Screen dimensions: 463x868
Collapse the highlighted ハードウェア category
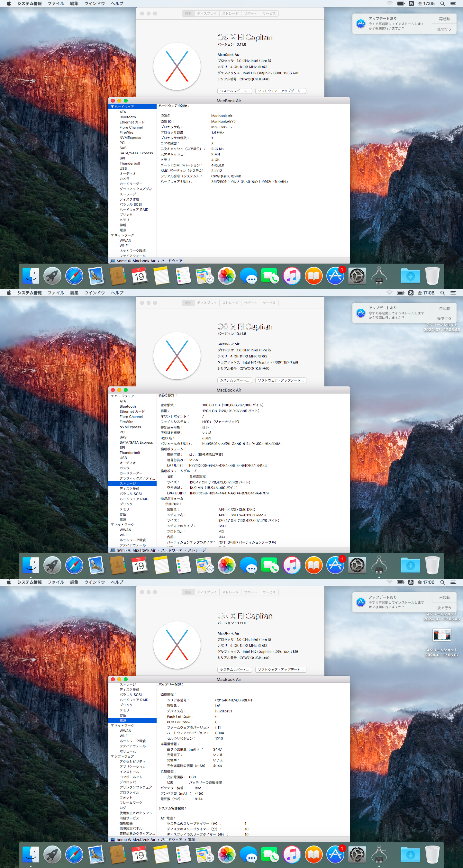[112, 106]
